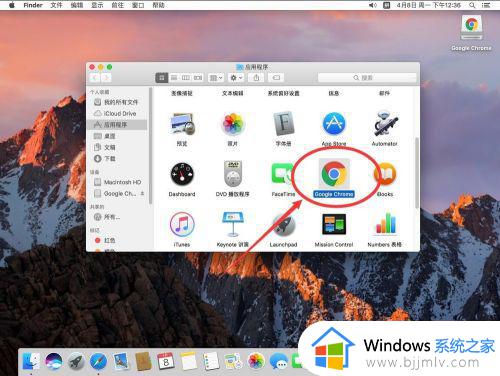The image size is (500, 376).
Task: Select the red tag in sidebar
Action: tap(105, 240)
